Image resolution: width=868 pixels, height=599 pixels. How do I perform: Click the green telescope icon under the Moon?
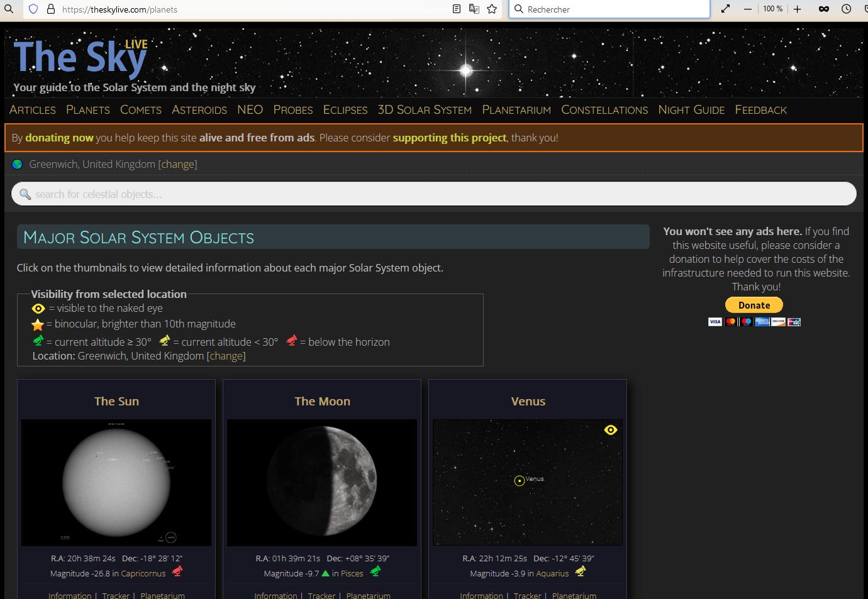[376, 571]
